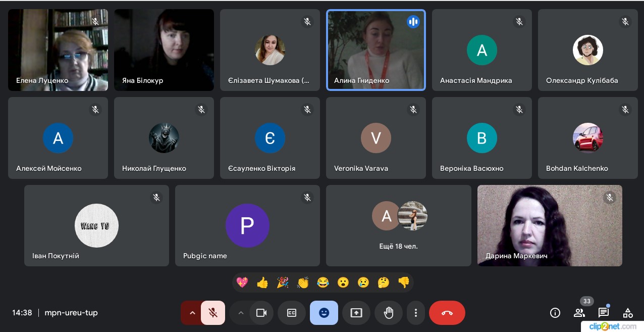Open the activities panel
644x332 pixels.
pos(628,313)
